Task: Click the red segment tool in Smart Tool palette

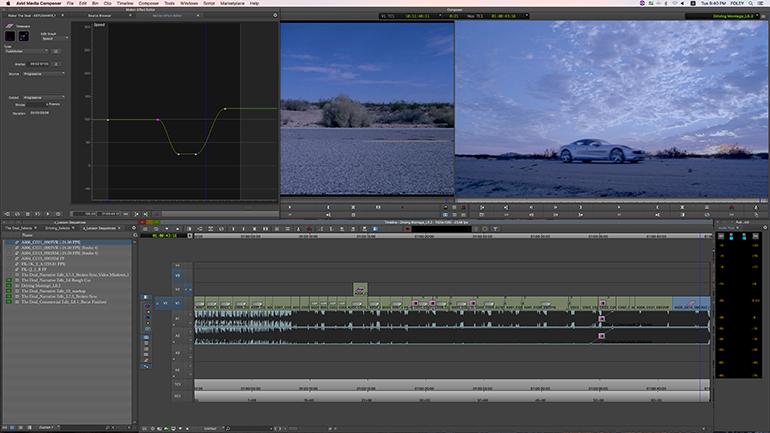Action: click(x=147, y=306)
